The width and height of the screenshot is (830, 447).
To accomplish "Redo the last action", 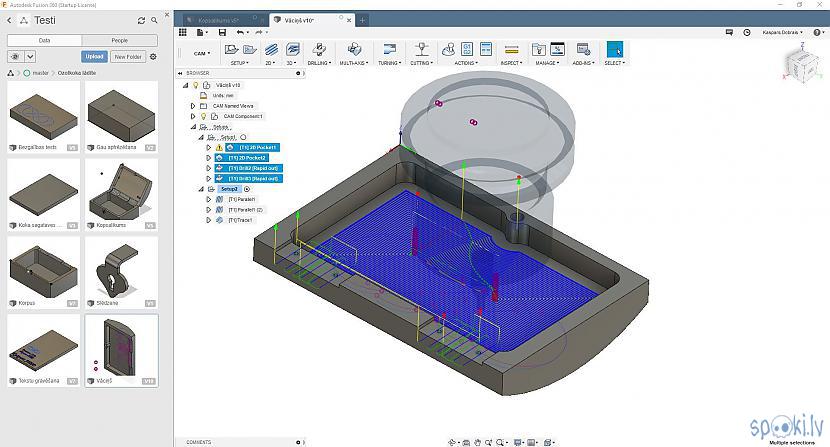I will [260, 32].
